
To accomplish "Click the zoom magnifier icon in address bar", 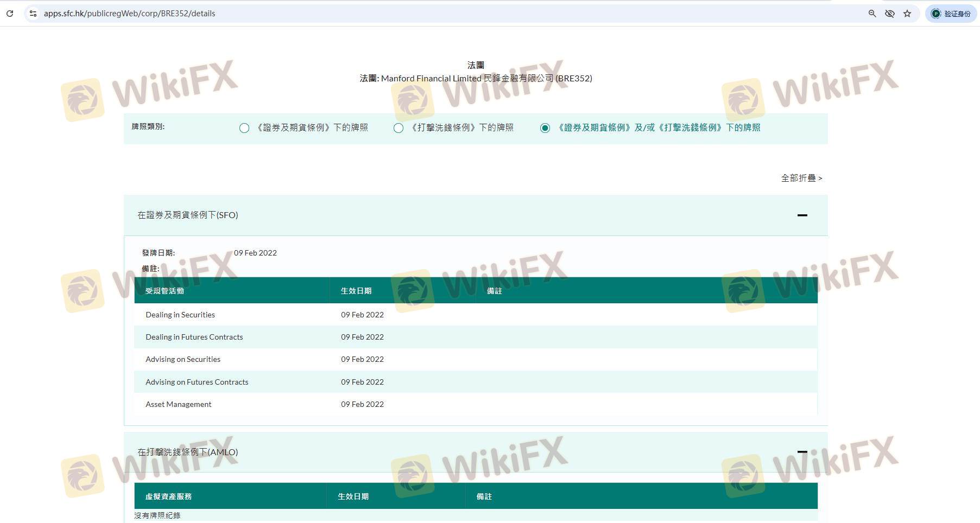I will (872, 14).
